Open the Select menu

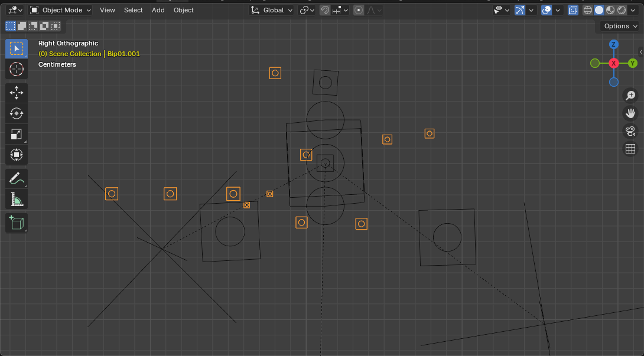[x=134, y=10]
